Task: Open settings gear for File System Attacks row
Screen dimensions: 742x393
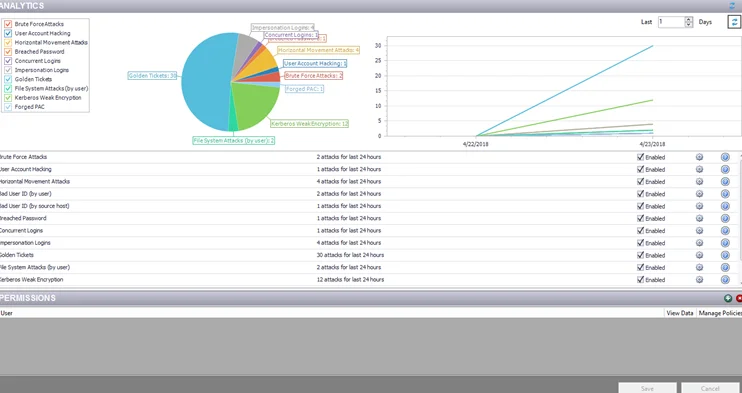Action: [699, 268]
